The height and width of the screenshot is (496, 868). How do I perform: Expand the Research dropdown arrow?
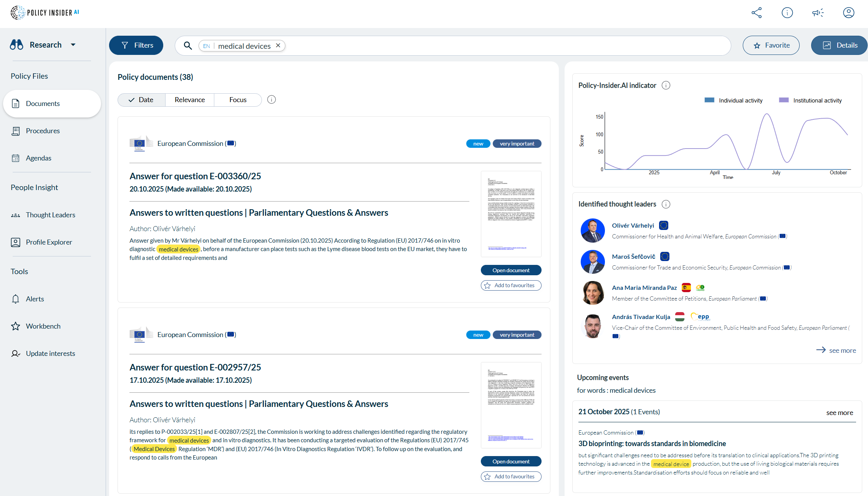point(73,45)
